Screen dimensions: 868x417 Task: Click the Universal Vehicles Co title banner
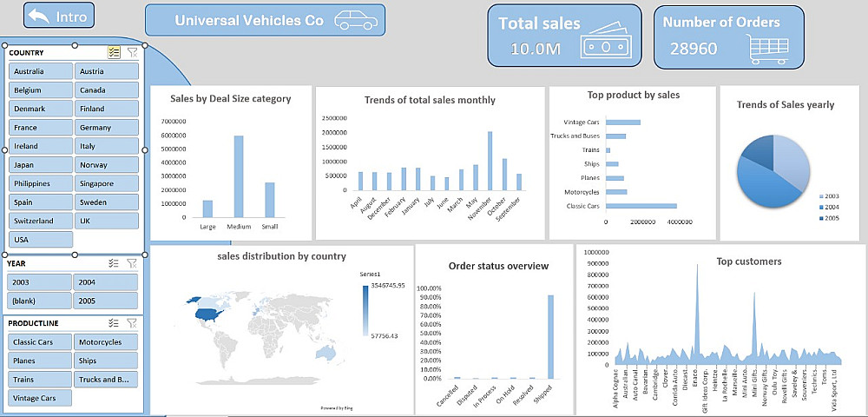coord(265,20)
